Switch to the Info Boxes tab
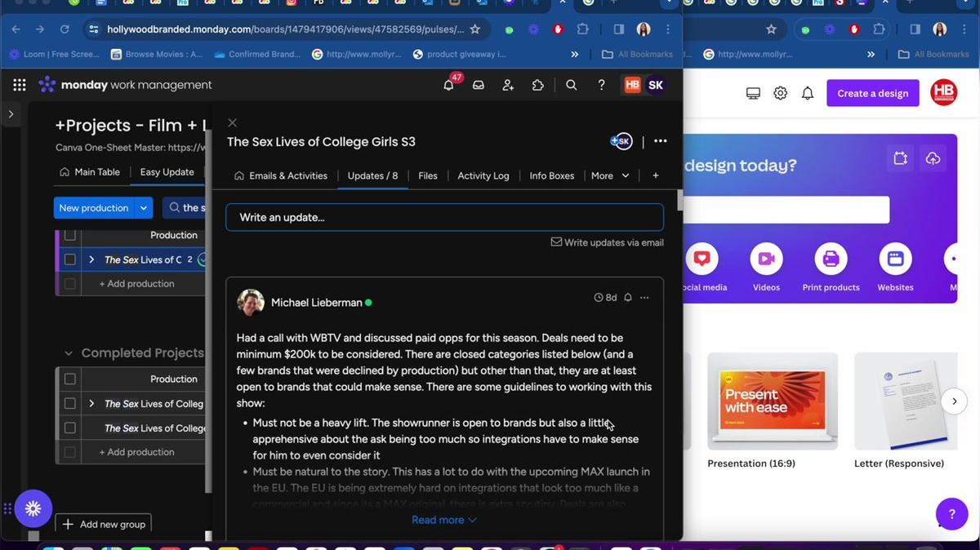The height and width of the screenshot is (550, 980). [x=551, y=175]
